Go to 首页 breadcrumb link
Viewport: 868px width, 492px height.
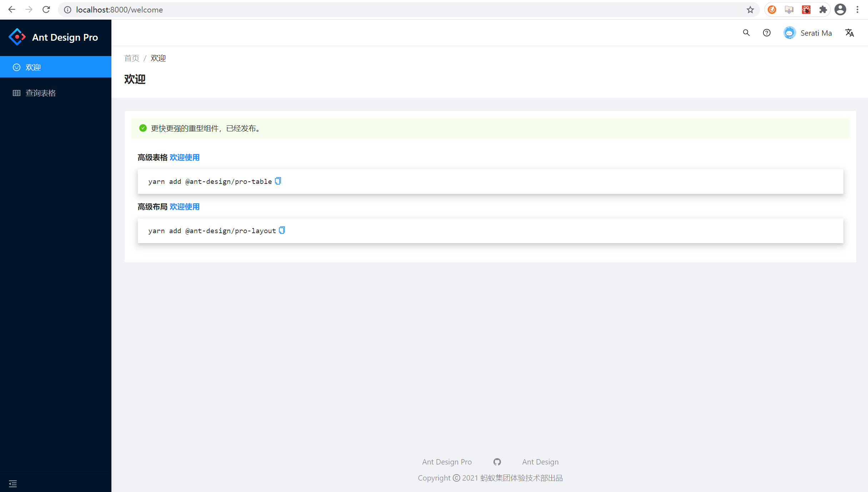point(132,58)
